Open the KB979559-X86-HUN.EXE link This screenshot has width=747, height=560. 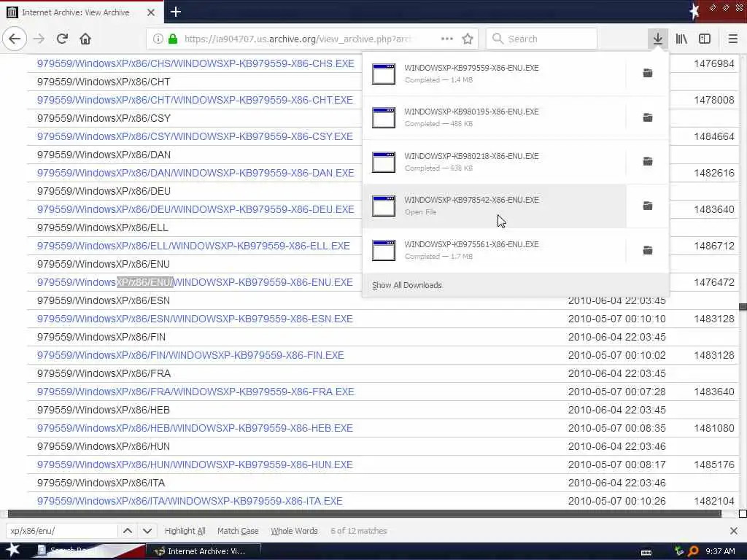(195, 464)
